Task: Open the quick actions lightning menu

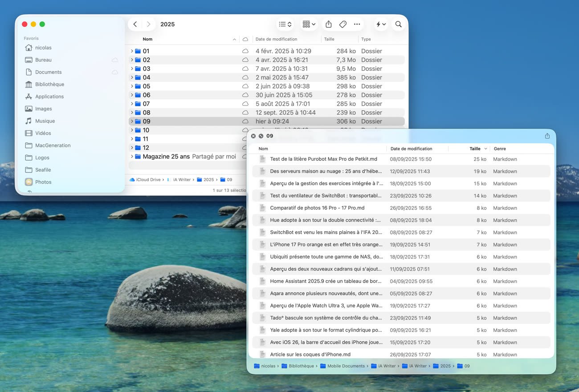Action: 381,24
